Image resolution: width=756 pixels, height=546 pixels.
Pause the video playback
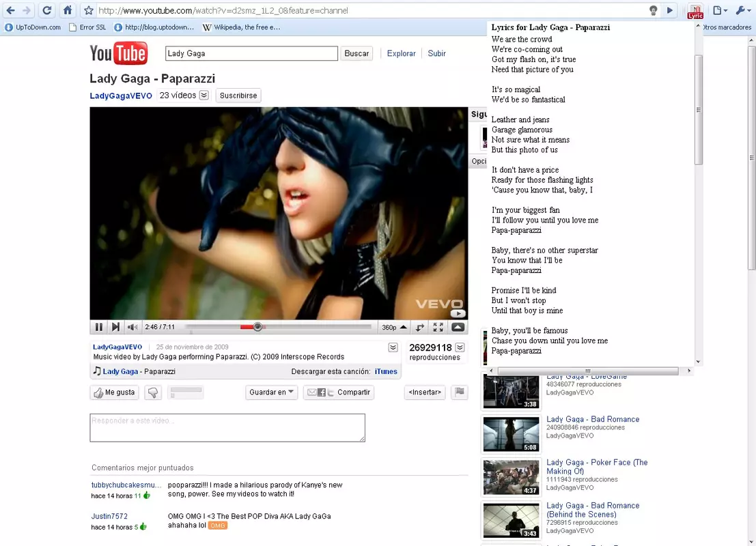[x=99, y=327]
